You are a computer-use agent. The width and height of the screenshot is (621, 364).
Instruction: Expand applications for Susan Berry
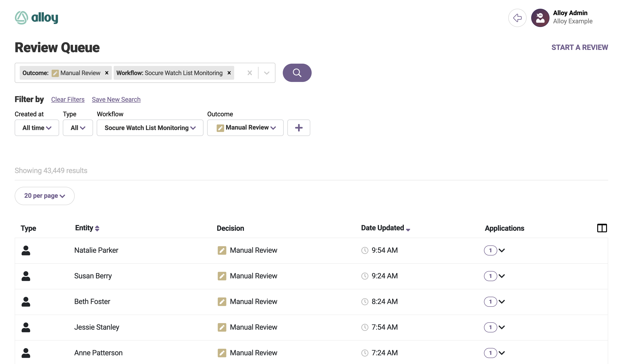point(502,276)
